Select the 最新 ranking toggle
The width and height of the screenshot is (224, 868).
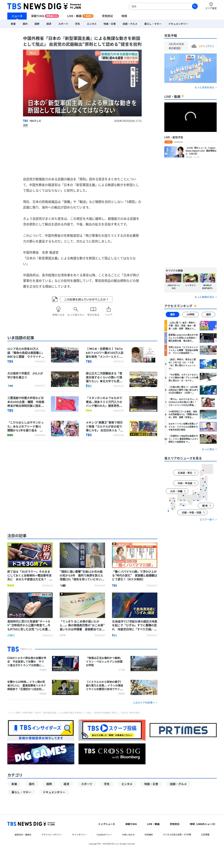click(172, 314)
